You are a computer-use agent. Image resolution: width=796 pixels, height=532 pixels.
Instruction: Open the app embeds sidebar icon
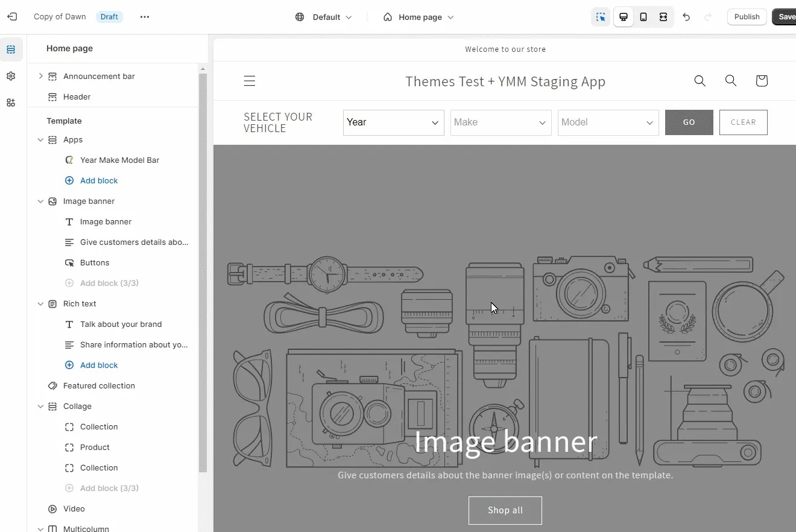(x=11, y=103)
